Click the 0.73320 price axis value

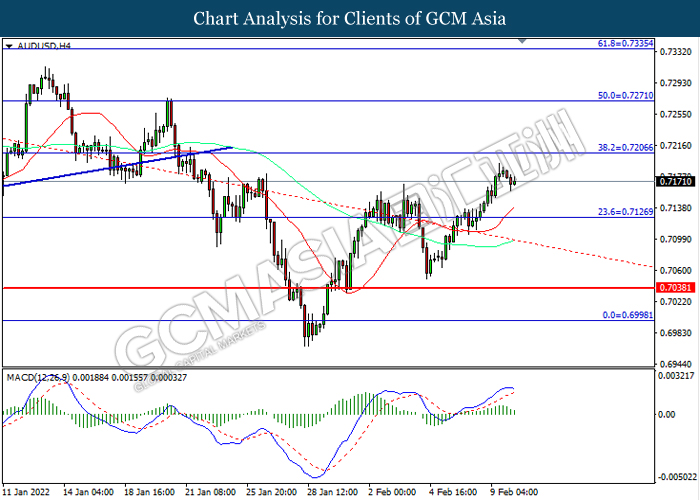(675, 52)
